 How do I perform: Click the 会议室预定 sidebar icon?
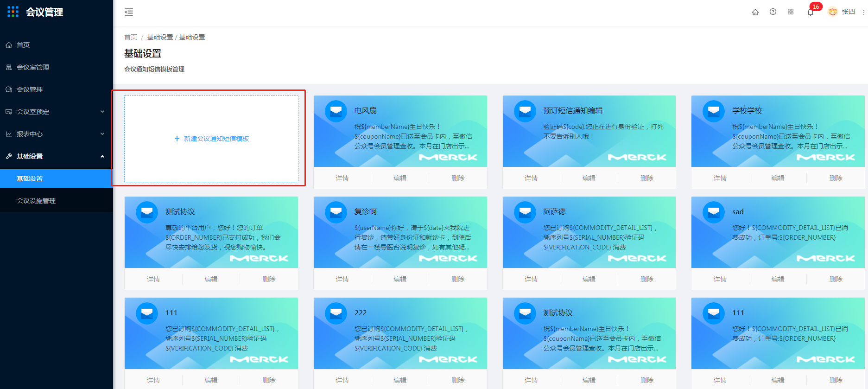click(9, 112)
